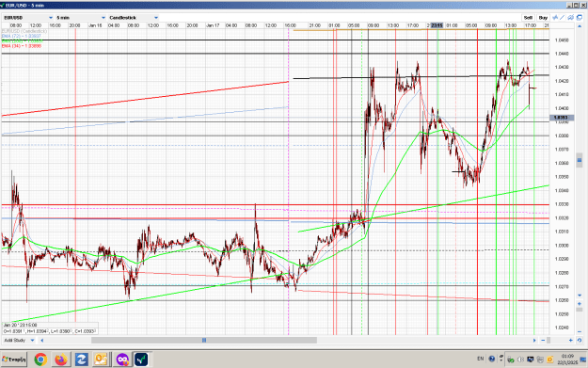Click the current price tag on price axis
Image resolution: width=588 pixels, height=368 pixels.
pyautogui.click(x=562, y=118)
